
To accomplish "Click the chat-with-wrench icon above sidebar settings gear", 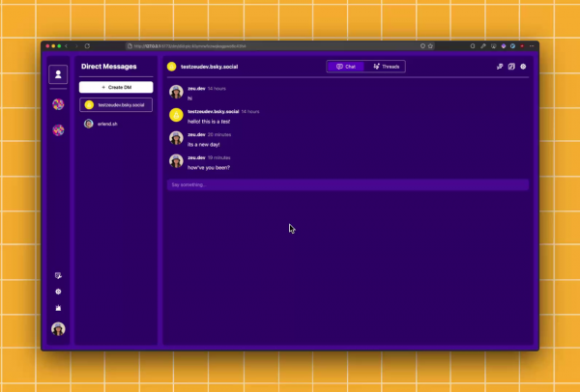I will pos(58,275).
